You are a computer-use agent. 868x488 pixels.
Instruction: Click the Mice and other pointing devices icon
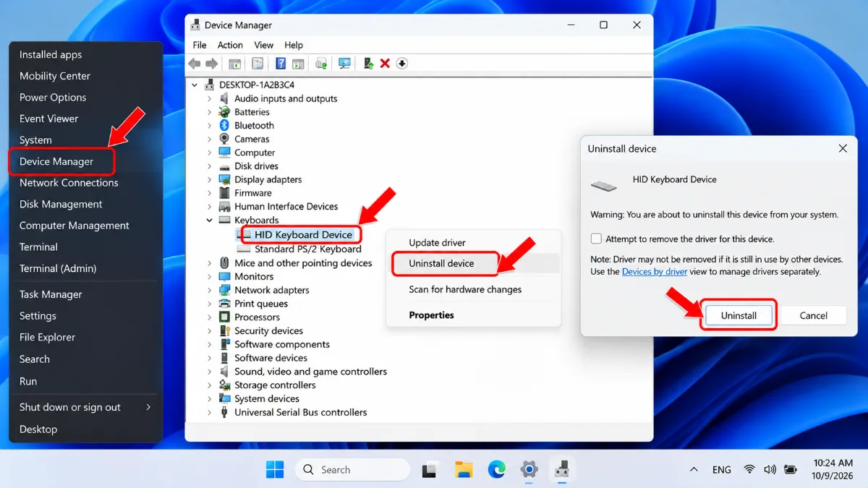[x=224, y=263]
